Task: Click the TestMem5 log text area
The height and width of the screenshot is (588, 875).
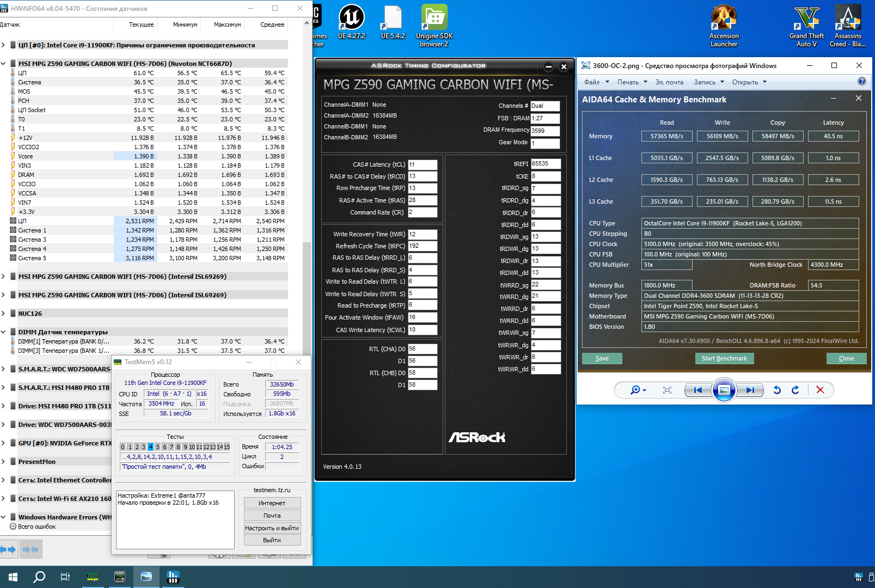Action: point(175,520)
